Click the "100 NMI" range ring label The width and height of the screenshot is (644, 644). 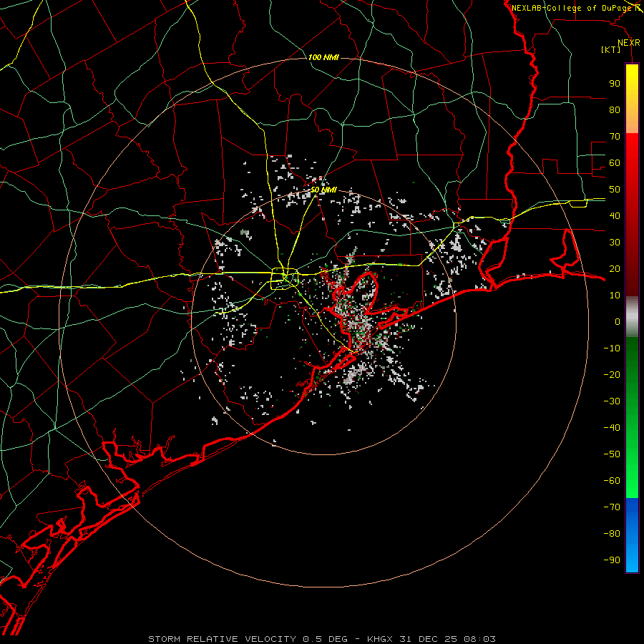323,57
